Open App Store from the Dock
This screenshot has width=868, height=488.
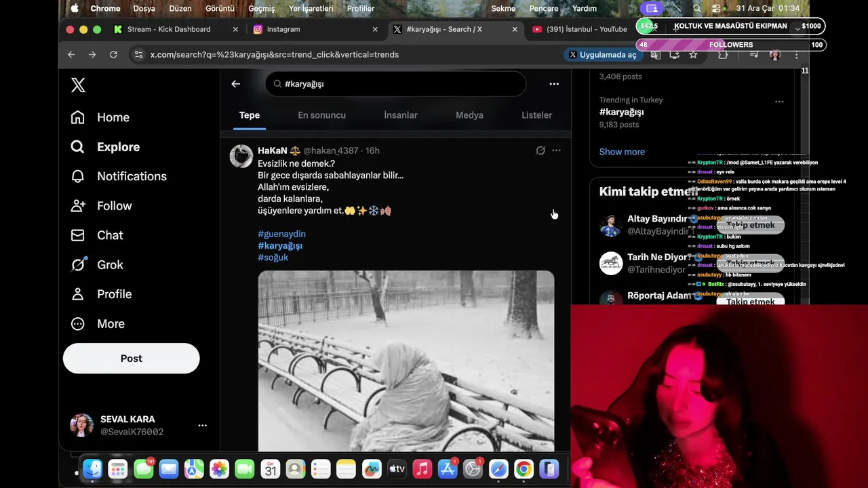[448, 469]
